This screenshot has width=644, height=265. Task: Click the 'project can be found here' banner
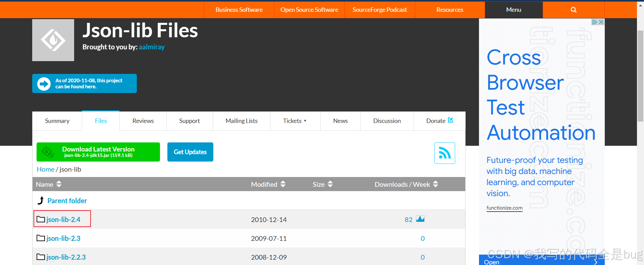(x=85, y=83)
